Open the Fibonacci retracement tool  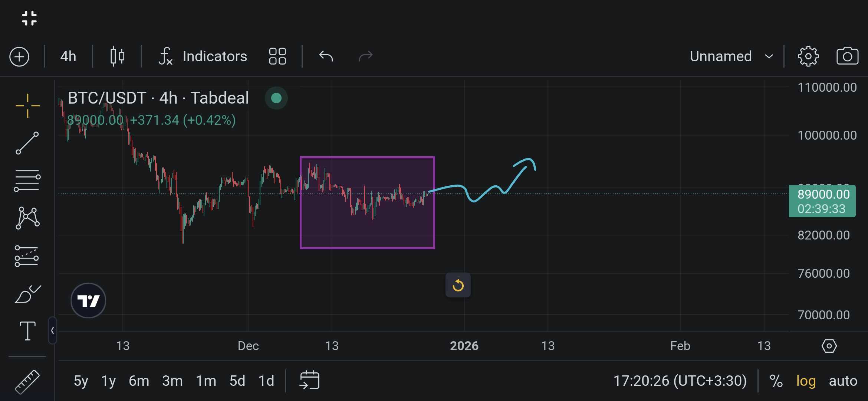(x=27, y=180)
